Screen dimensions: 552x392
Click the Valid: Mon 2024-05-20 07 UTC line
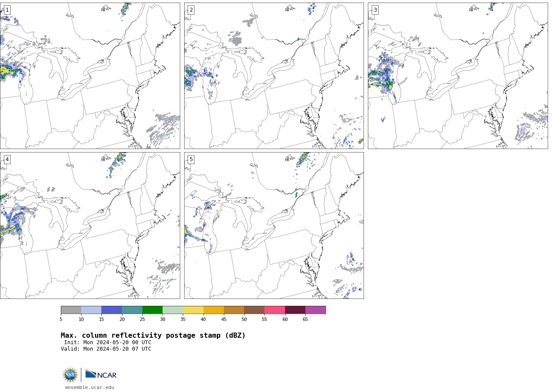(x=106, y=349)
